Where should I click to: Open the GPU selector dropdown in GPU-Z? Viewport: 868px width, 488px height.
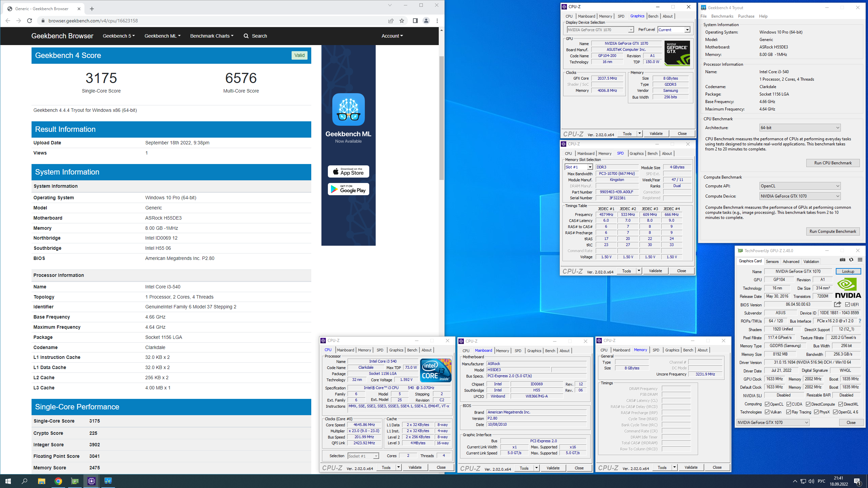coord(773,423)
